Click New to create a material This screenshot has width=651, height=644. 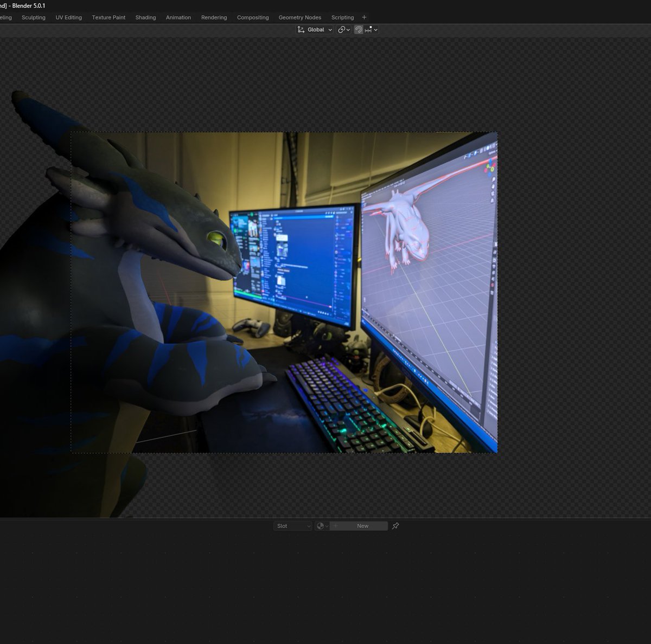[x=362, y=526]
